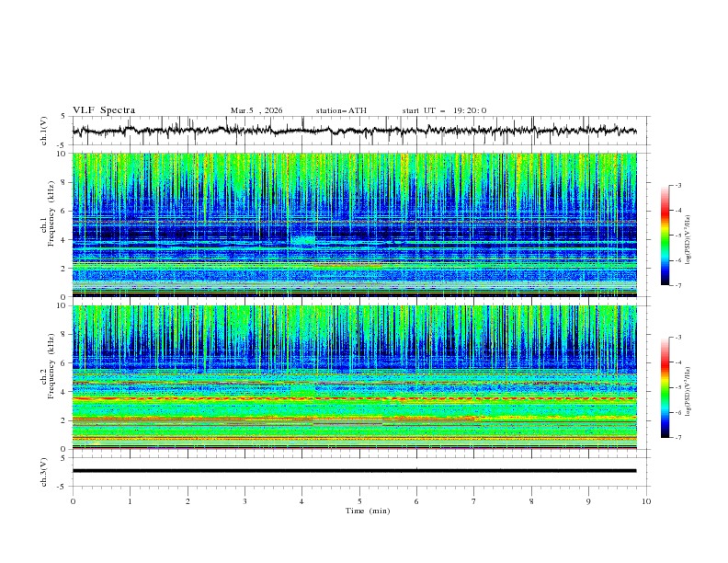
Task: Click the ch.3 flat black voltage trace
Action: (x=354, y=471)
